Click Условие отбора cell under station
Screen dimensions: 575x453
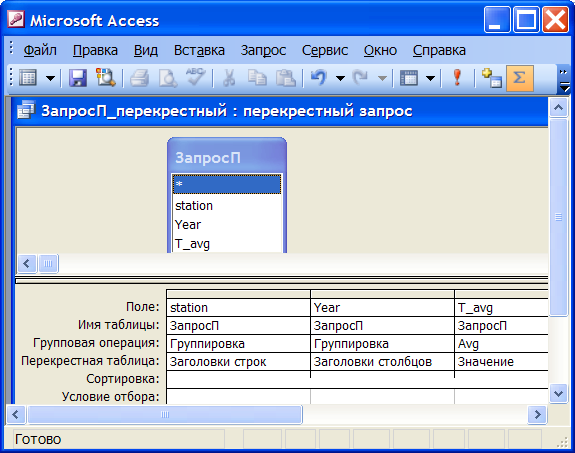[238, 397]
